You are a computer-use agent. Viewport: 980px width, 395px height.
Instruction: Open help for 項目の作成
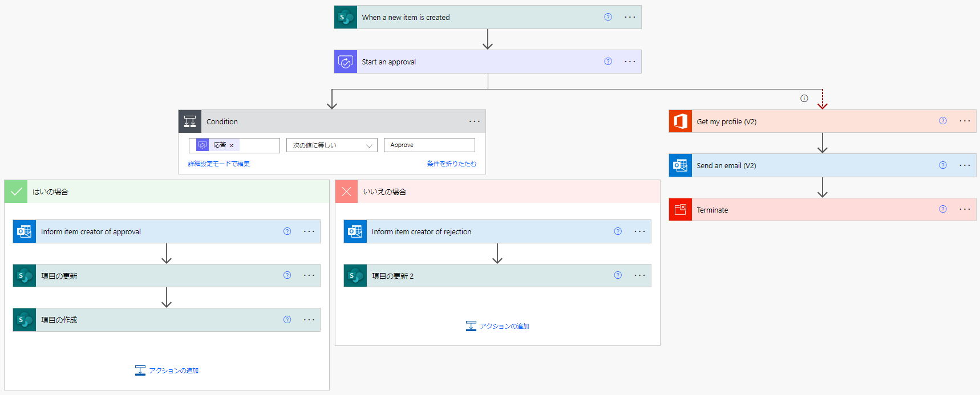(x=287, y=320)
